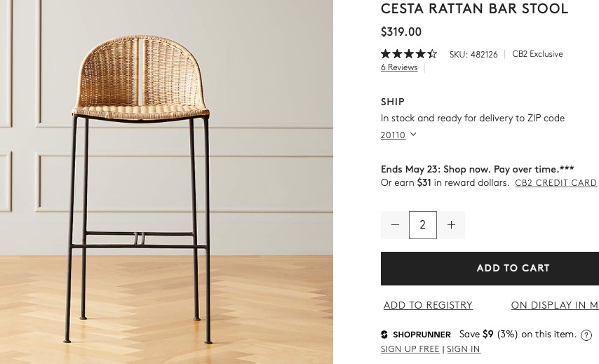Open the 6 Reviews link

pos(399,67)
